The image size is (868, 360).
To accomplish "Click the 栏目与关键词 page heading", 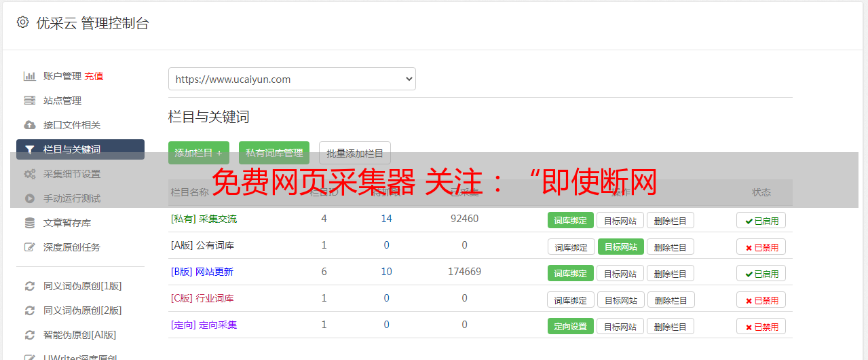I will click(209, 117).
